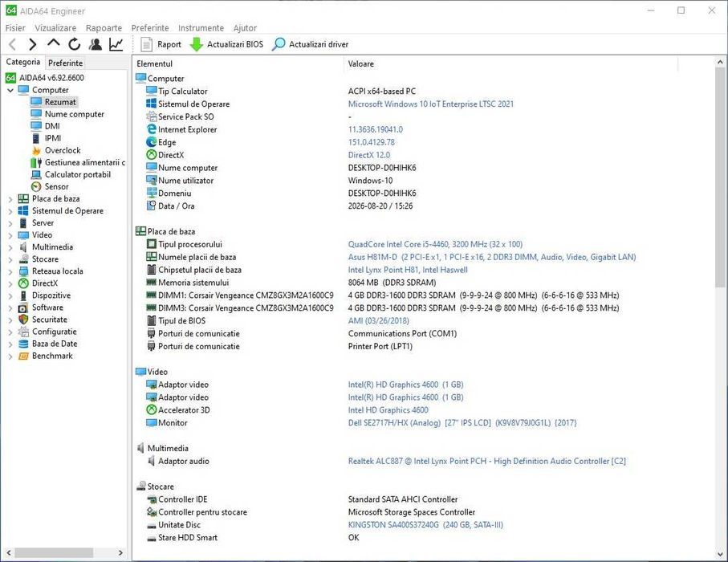Click the DMI monitor icon in tree

click(36, 126)
